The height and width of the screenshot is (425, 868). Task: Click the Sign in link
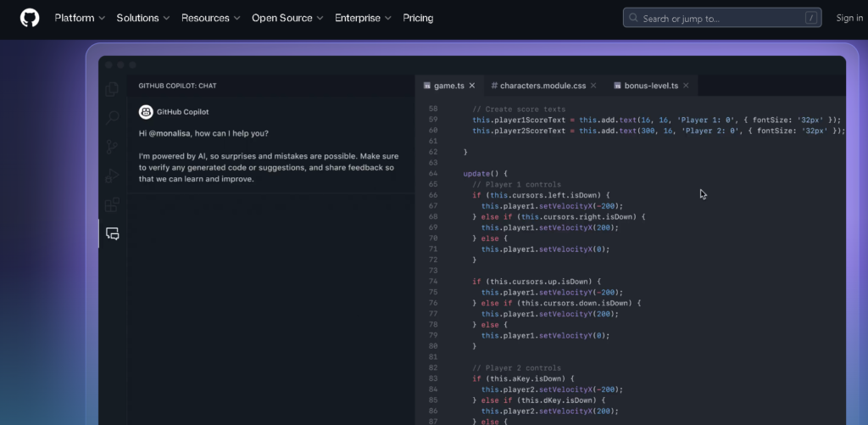click(x=849, y=19)
